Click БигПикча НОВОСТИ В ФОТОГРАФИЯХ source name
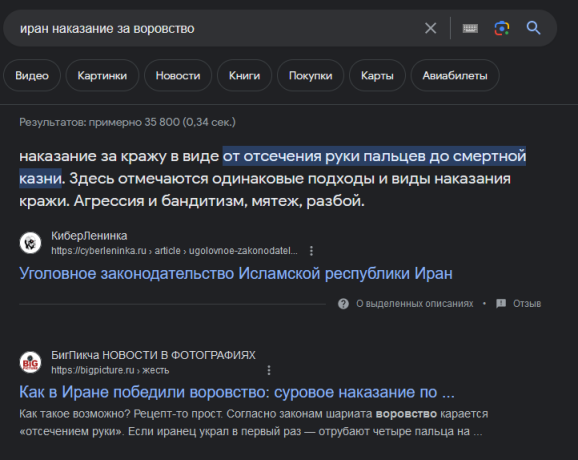The width and height of the screenshot is (578, 460). point(153,355)
